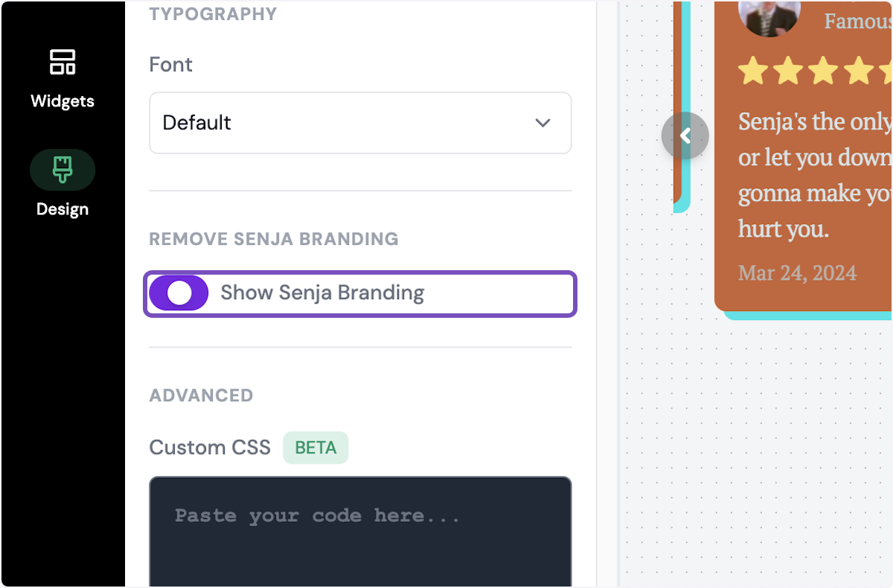
Task: Expand the Default font selector
Action: click(x=360, y=123)
